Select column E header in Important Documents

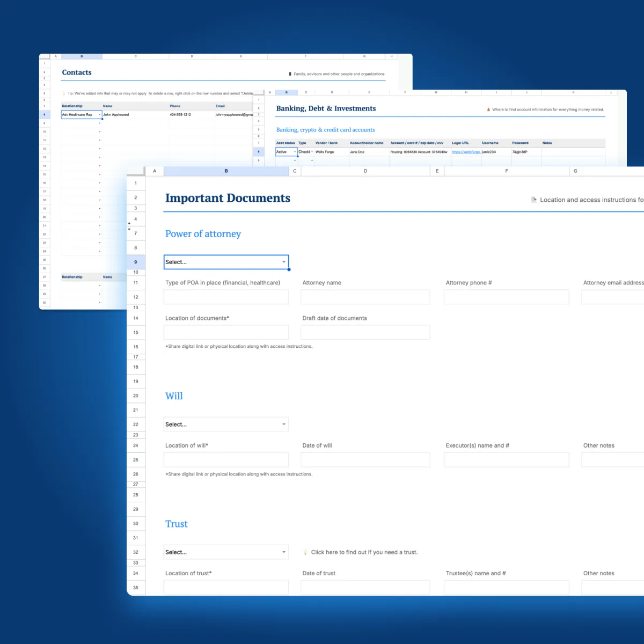tap(437, 171)
